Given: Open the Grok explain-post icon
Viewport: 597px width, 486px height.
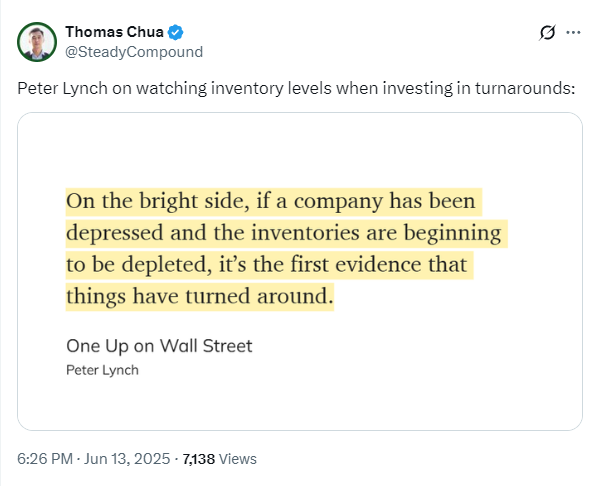Looking at the screenshot, I should point(548,32).
